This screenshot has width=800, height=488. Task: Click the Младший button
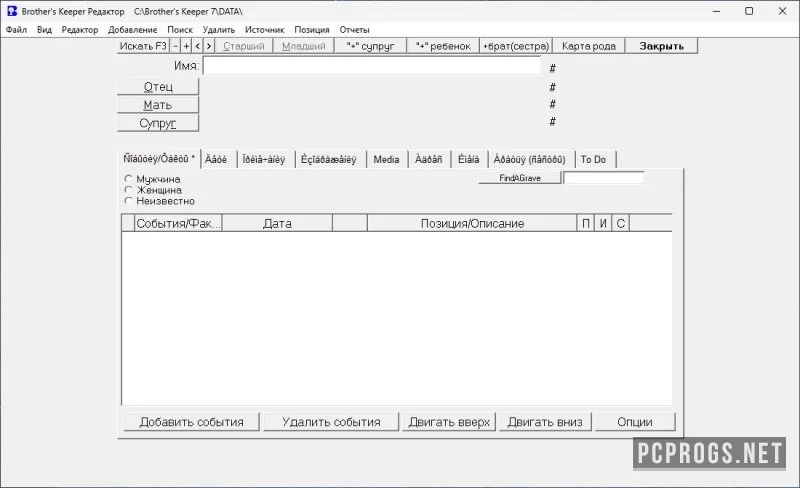click(x=304, y=46)
